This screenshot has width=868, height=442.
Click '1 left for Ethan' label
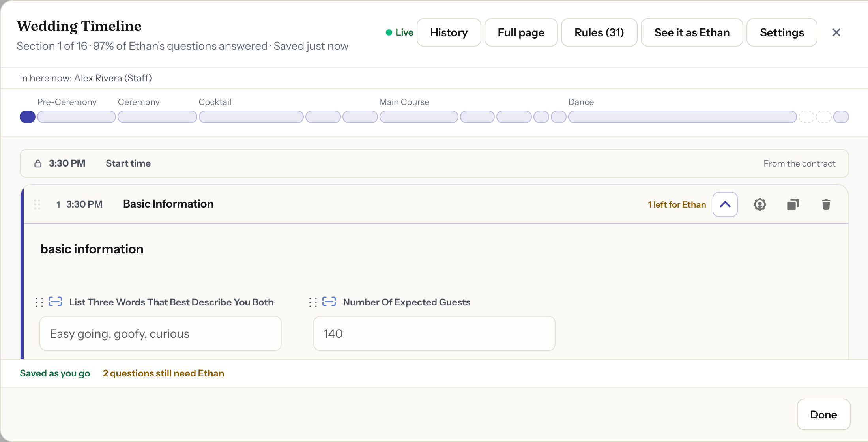[677, 204]
